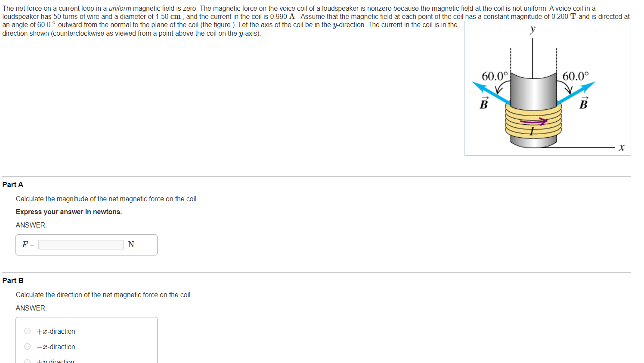
Task: Select the −x-diraction radio button
Action: click(28, 347)
